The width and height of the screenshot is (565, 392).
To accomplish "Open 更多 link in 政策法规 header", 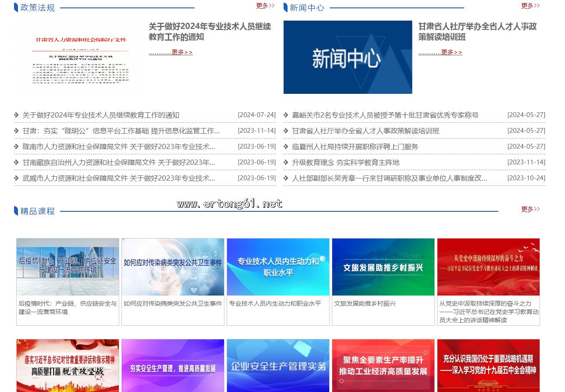I will tap(265, 6).
